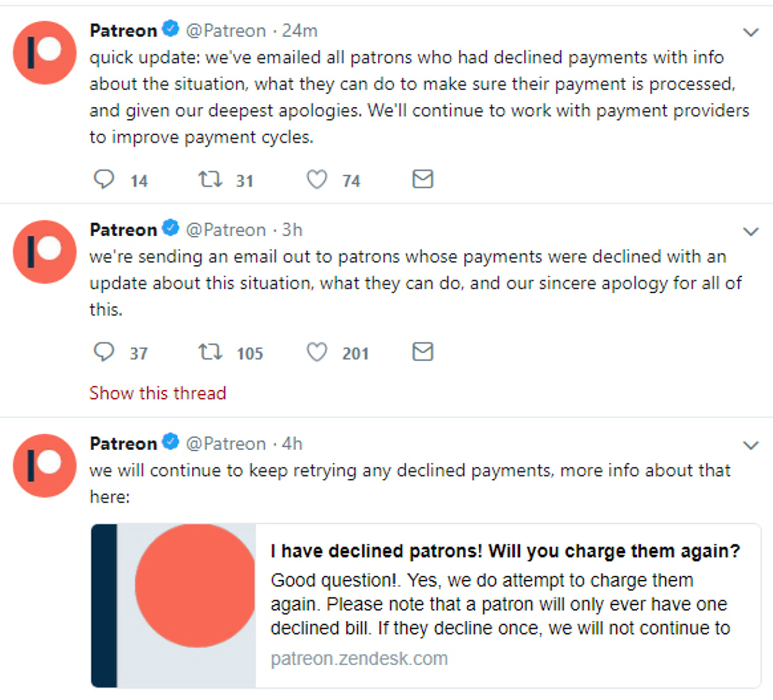This screenshot has height=700, width=773.
Task: Retweet the 24m quick update tweet
Action: pos(211,179)
